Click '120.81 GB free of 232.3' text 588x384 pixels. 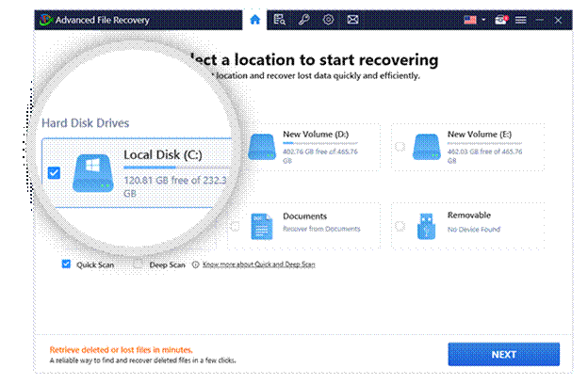pos(175,181)
